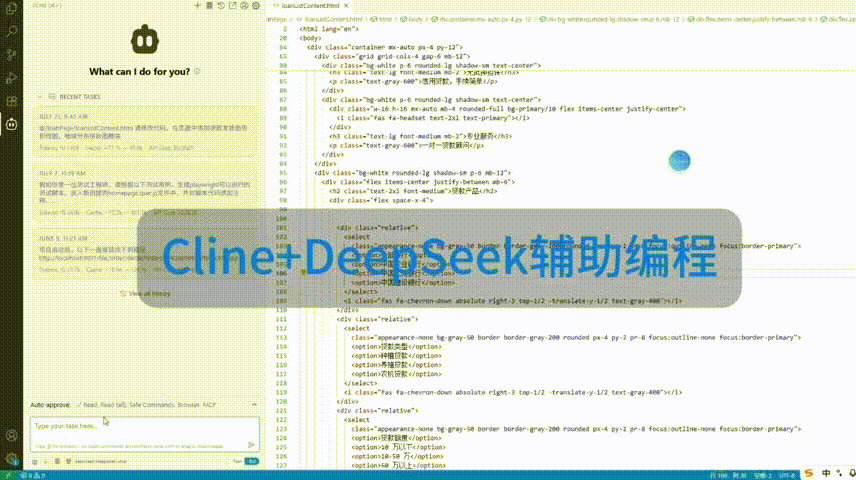Click the body breadcrumb item
Viewport: 856px width, 480px height.
pyautogui.click(x=412, y=19)
